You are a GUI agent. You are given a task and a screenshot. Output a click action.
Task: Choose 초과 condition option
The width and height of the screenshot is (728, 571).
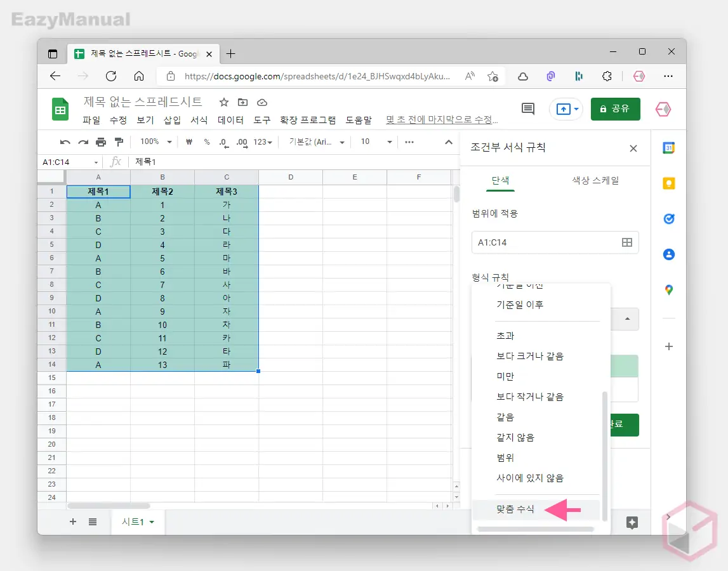pos(505,336)
